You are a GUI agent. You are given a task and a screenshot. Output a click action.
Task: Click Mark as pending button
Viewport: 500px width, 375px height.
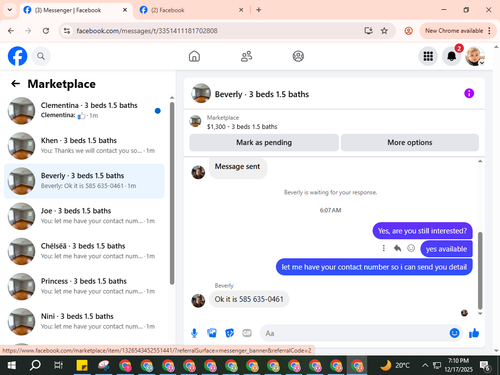coord(264,143)
